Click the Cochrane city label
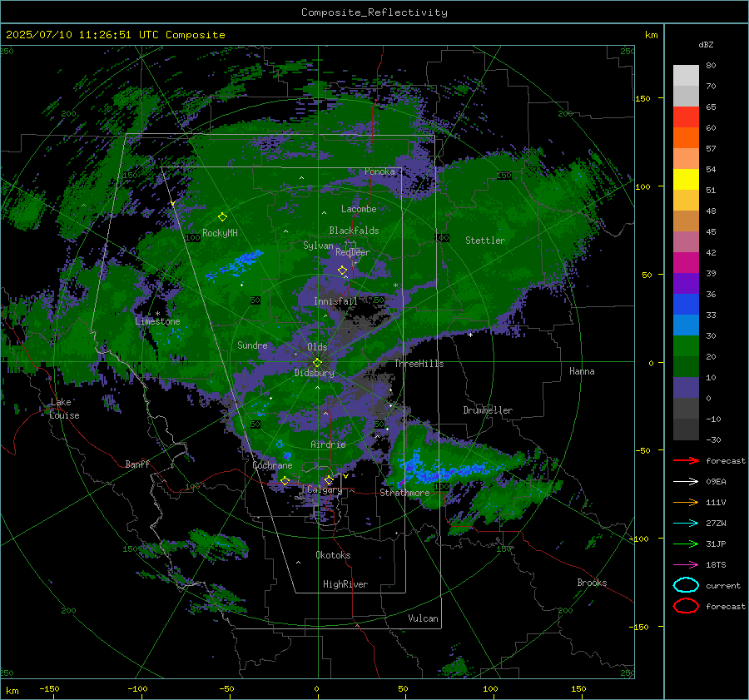The width and height of the screenshot is (749, 700). point(272,465)
